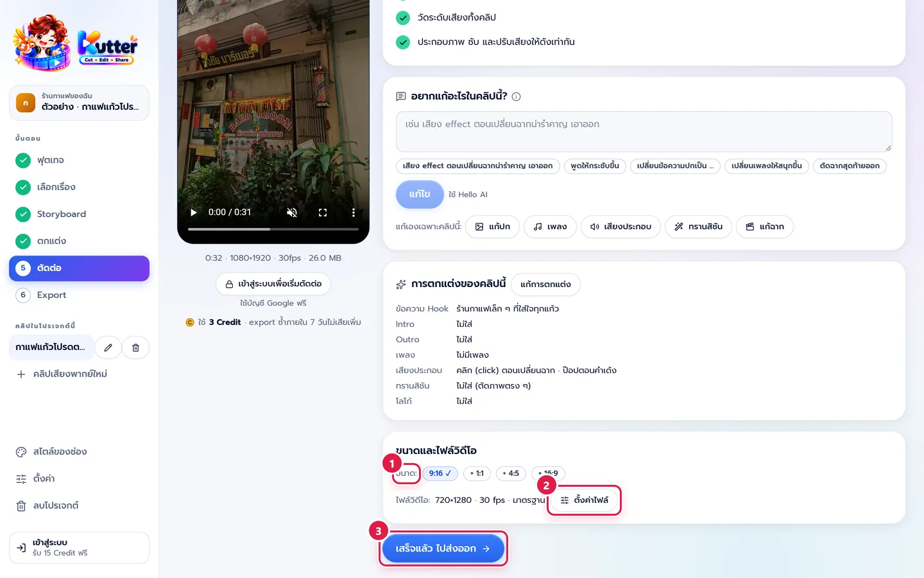924x578 pixels.
Task: Go to the Export step 6
Action: click(79, 295)
